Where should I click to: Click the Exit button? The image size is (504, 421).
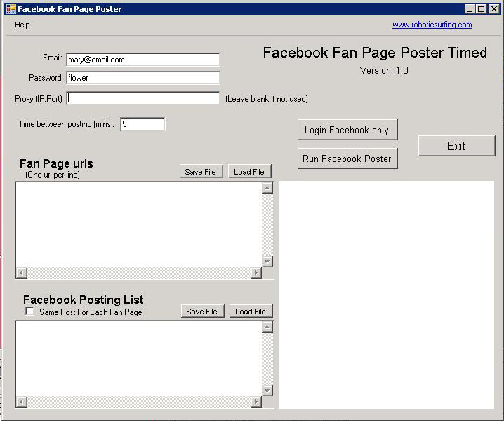click(x=456, y=146)
